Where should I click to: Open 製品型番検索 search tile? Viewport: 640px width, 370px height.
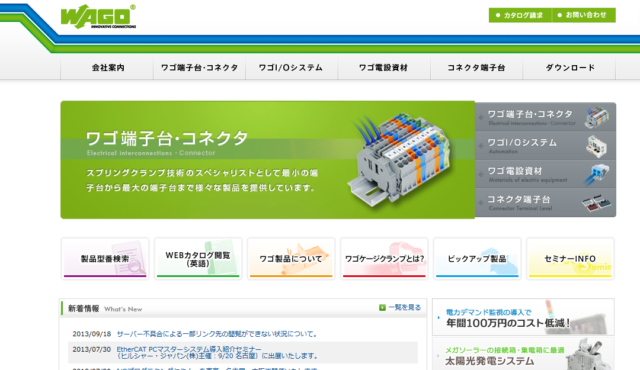(x=105, y=259)
